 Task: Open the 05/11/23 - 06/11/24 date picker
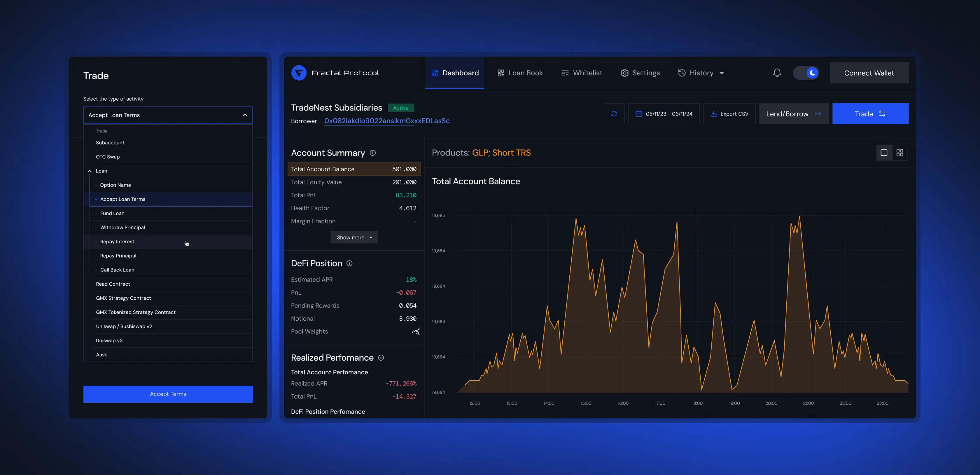point(664,114)
